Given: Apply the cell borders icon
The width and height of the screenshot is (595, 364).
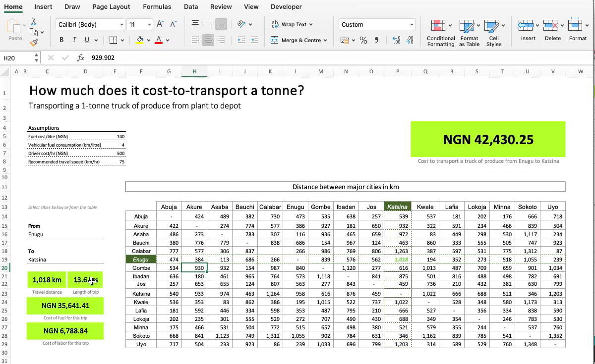Looking at the screenshot, I should point(113,40).
